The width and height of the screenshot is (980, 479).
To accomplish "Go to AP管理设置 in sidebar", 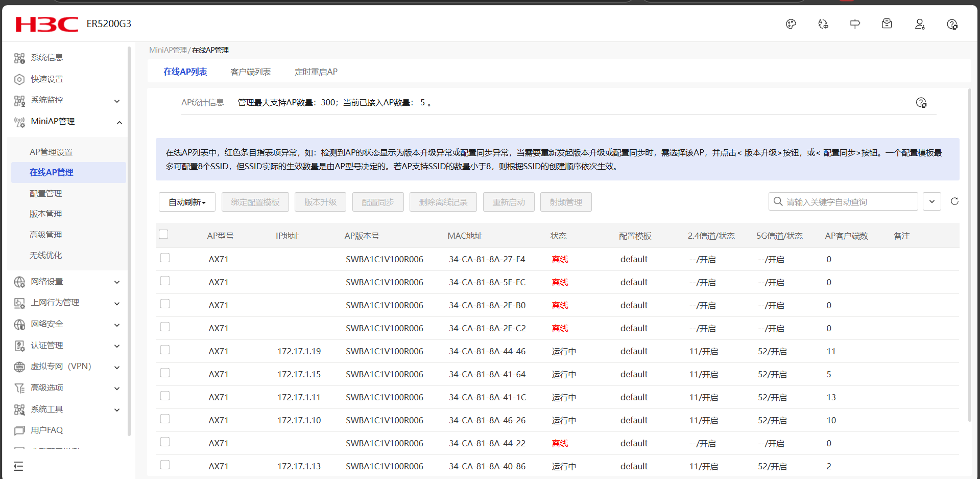I will click(x=51, y=152).
